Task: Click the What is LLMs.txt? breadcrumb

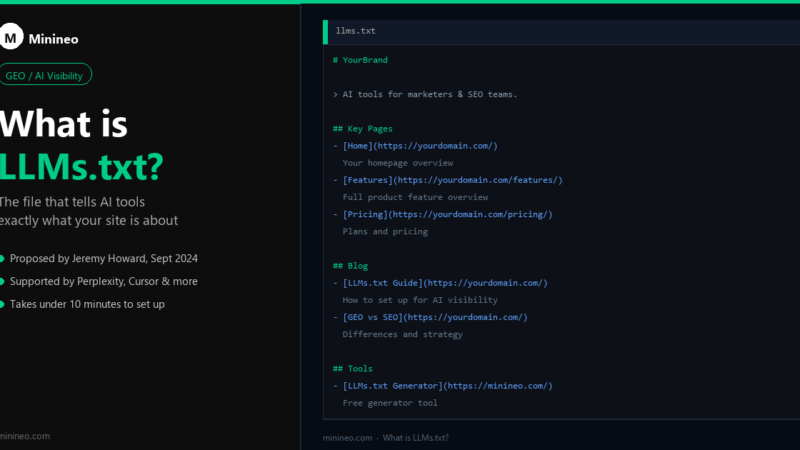Action: click(x=416, y=438)
